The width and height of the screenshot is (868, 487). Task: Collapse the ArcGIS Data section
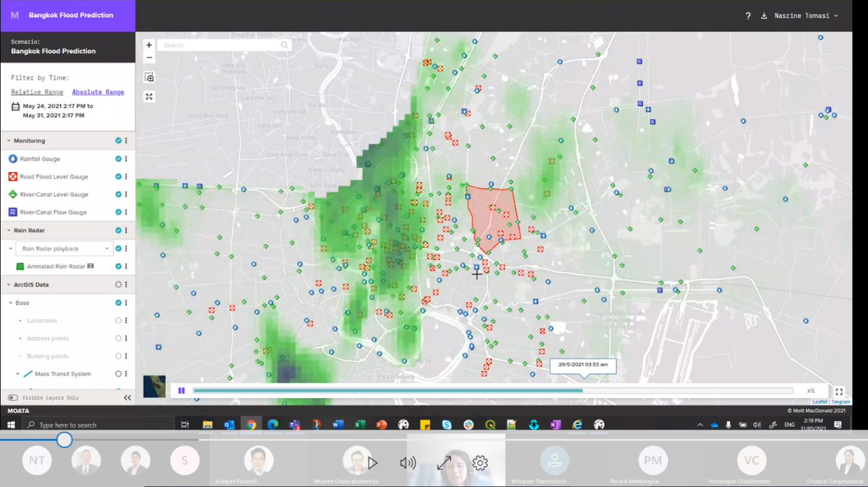[x=9, y=285]
